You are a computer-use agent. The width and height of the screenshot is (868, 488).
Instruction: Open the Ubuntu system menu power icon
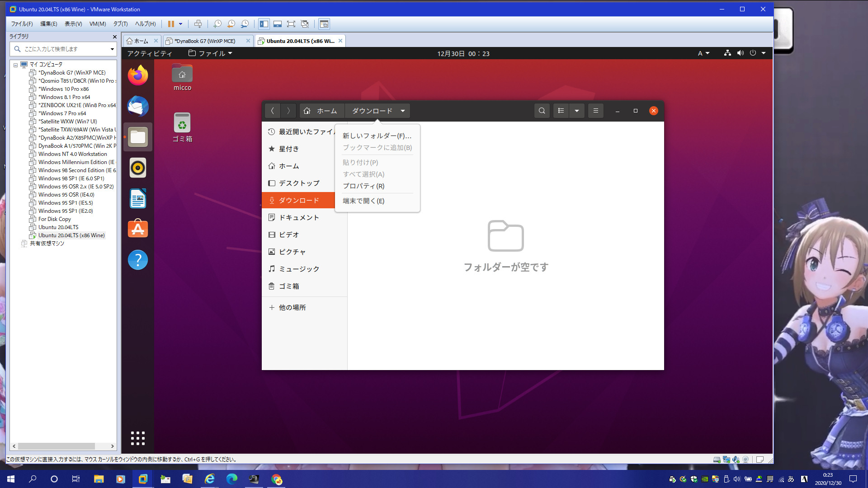(753, 53)
